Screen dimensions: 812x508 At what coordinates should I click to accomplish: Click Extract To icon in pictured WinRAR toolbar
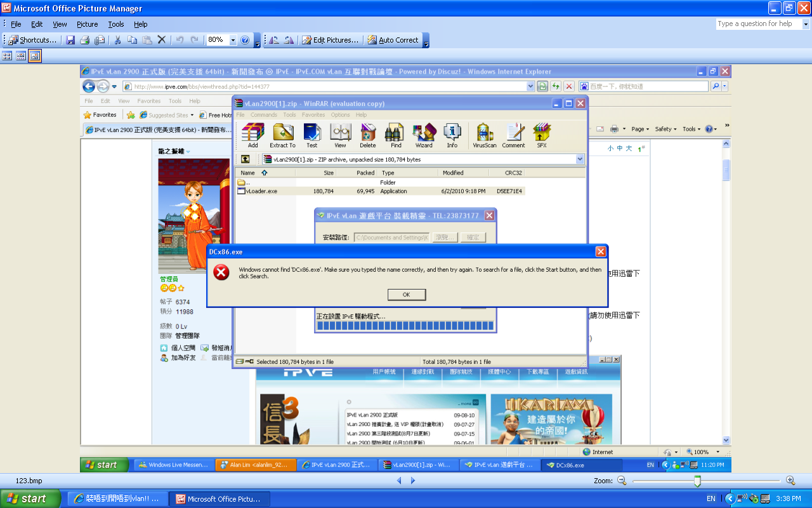(x=282, y=135)
